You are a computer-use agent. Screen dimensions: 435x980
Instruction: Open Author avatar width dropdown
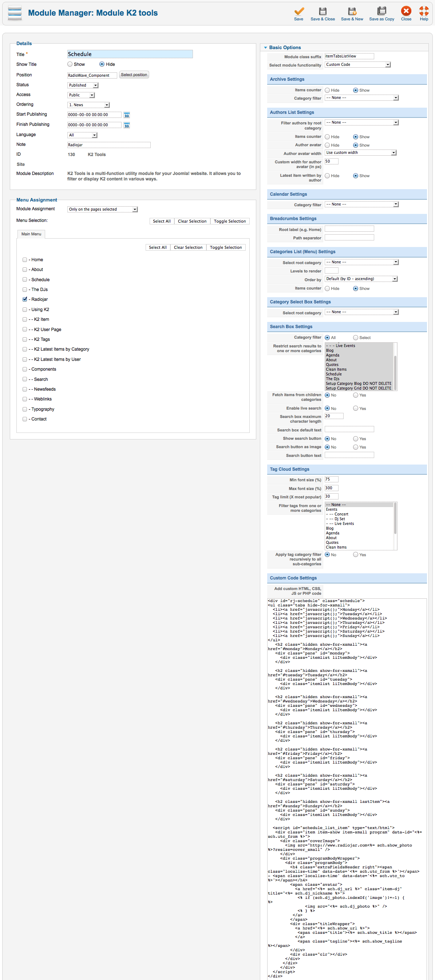coord(361,153)
